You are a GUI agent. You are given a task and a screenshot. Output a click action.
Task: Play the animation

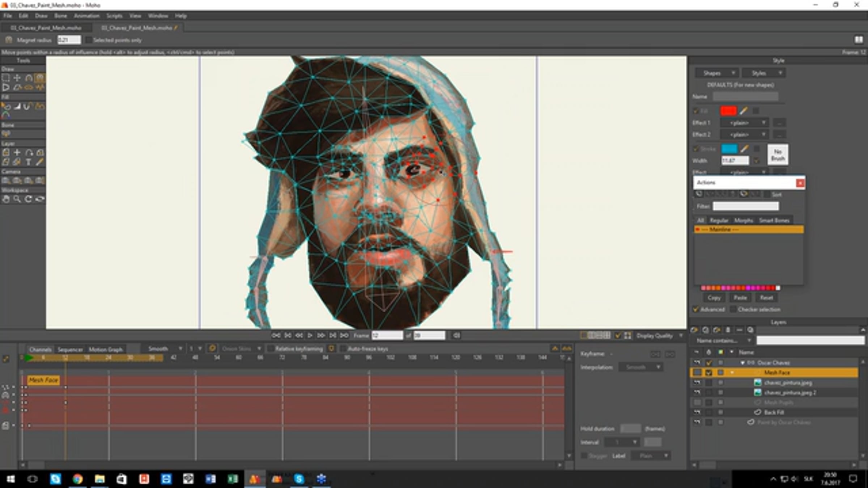click(x=310, y=335)
